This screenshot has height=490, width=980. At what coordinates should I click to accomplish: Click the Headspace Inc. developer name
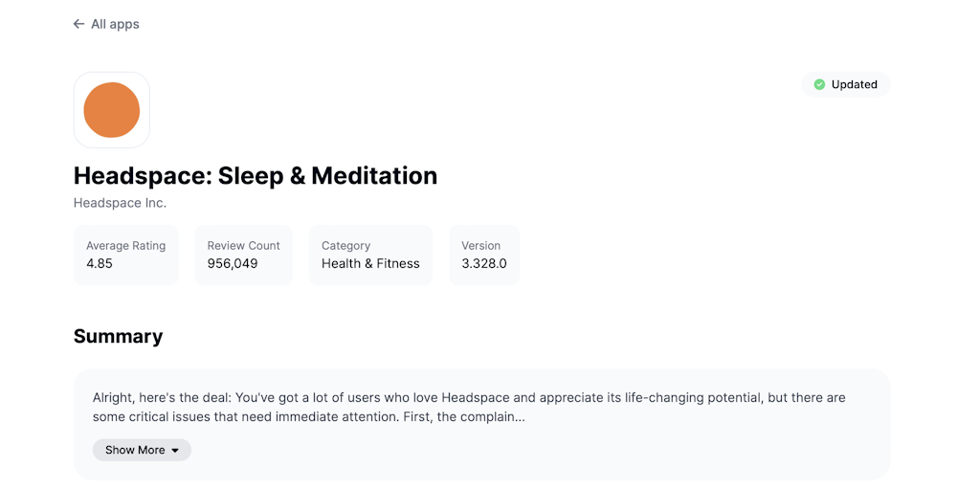point(120,203)
